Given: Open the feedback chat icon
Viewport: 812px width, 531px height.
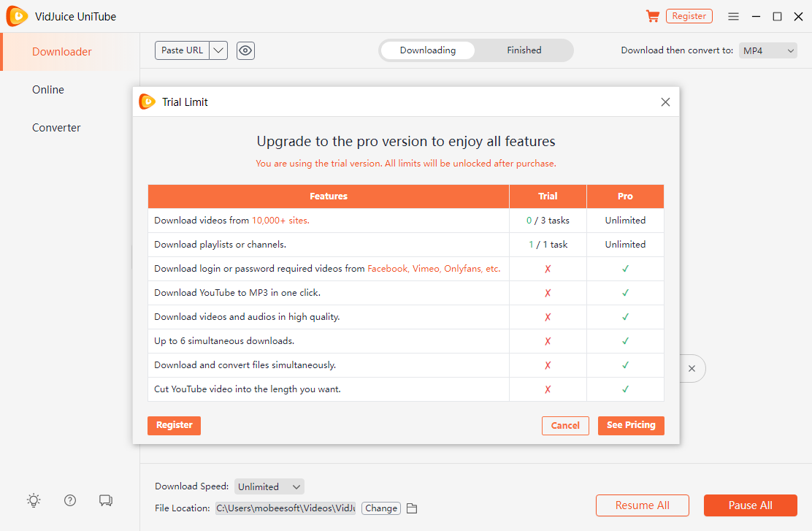Looking at the screenshot, I should pos(106,500).
